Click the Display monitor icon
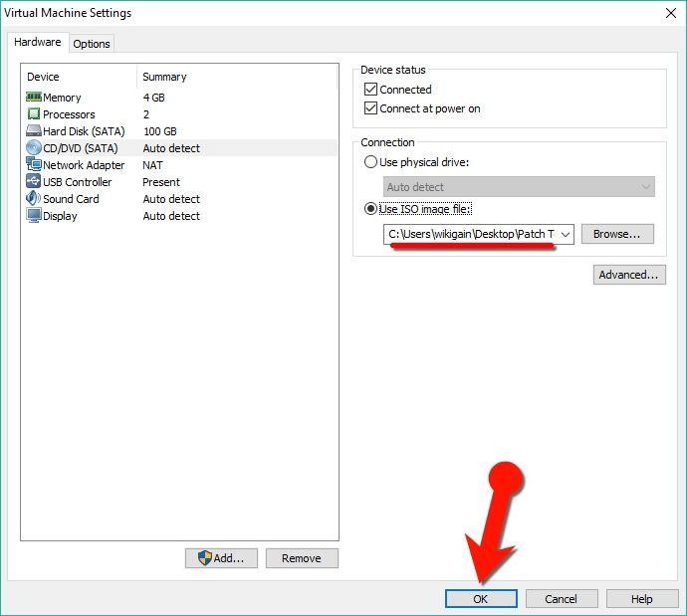The width and height of the screenshot is (687, 616). pyautogui.click(x=34, y=215)
